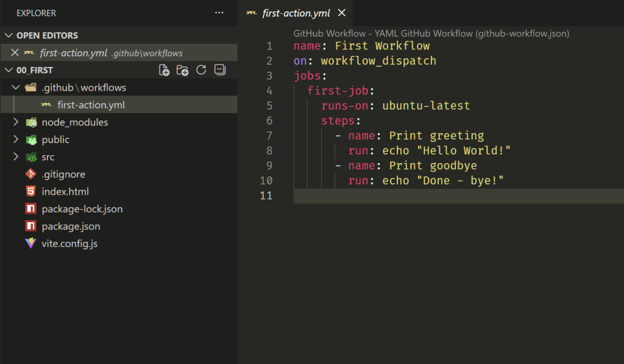Open explorer More Actions ellipsis menu
The height and width of the screenshot is (364, 624).
(219, 13)
